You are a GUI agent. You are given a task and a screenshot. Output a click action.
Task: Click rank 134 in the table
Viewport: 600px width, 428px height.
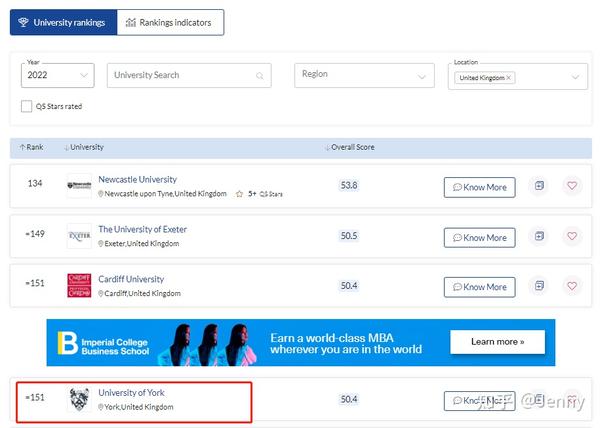click(35, 184)
